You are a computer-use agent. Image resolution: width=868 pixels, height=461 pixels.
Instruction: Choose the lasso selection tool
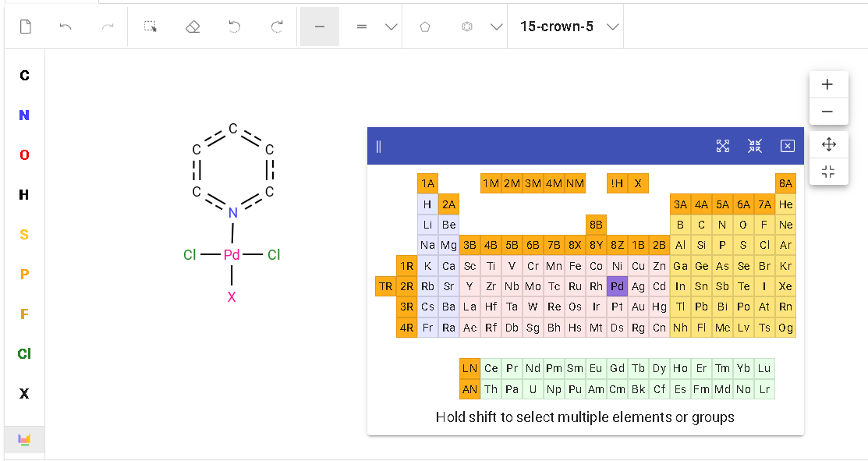151,27
